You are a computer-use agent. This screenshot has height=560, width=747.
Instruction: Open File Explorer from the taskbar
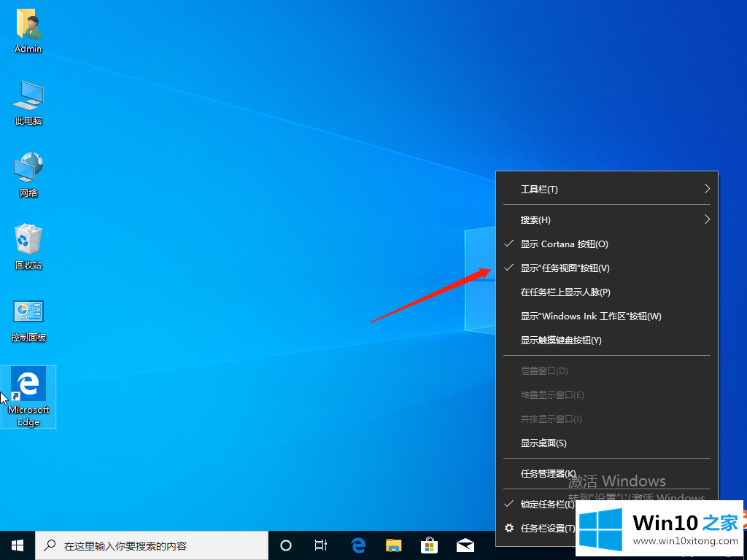[x=394, y=545]
